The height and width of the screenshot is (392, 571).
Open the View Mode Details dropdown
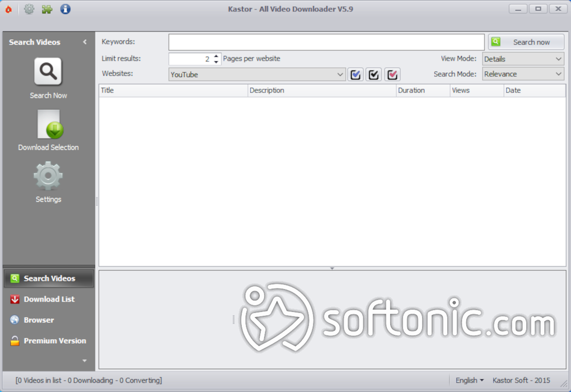click(x=523, y=59)
